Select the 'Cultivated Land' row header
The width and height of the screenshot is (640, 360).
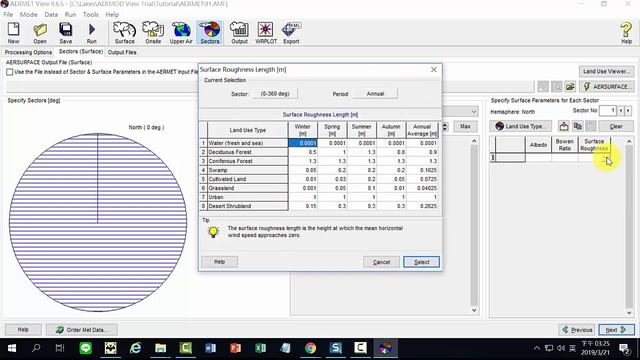coord(247,179)
